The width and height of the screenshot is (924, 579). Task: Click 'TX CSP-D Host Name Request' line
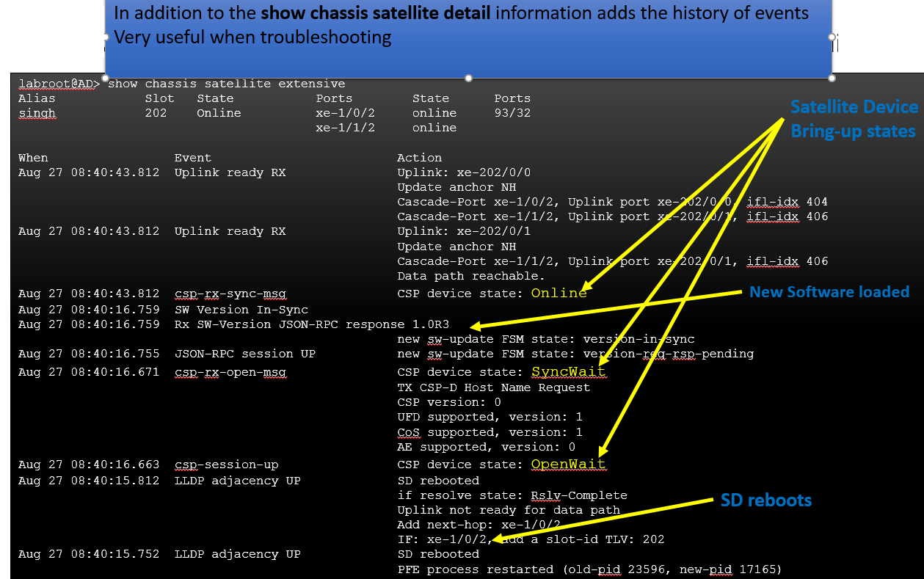click(493, 387)
